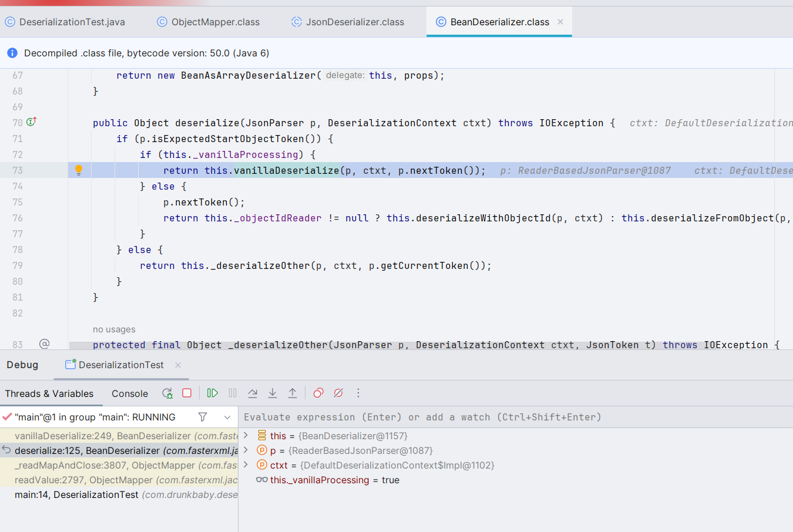Resume program execution

(x=213, y=393)
